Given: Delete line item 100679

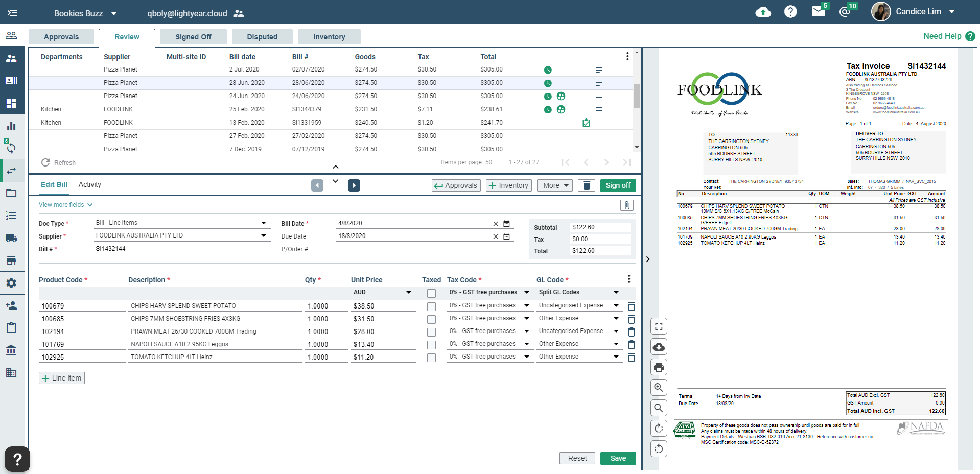Looking at the screenshot, I should click(x=632, y=306).
